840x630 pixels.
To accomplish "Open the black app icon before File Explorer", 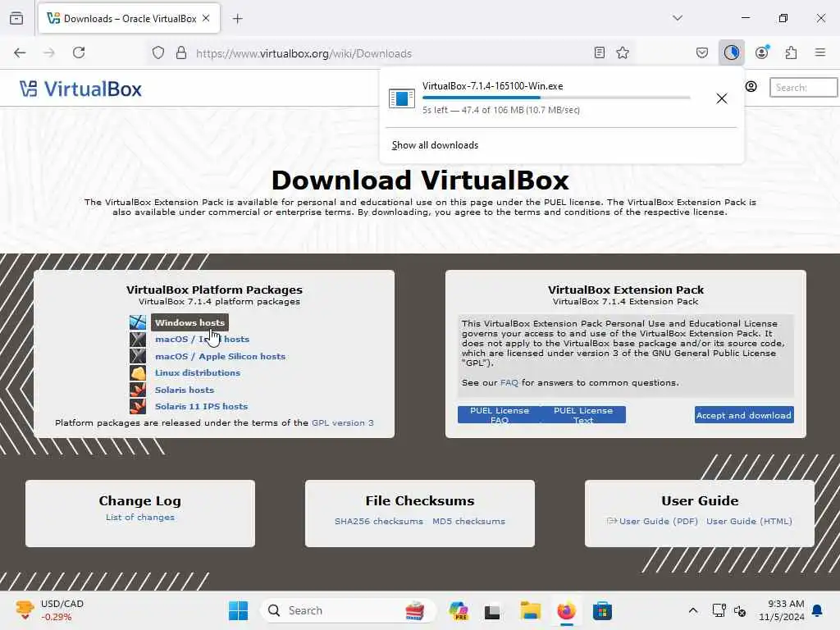I will coord(492,610).
